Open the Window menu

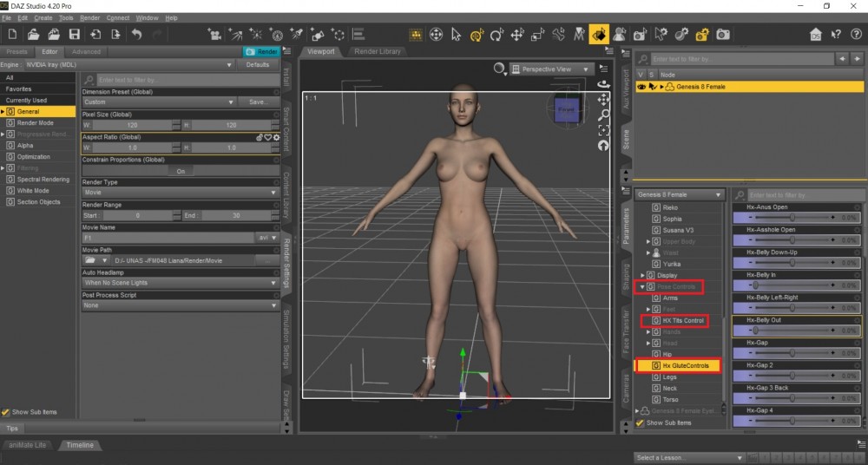tap(148, 17)
